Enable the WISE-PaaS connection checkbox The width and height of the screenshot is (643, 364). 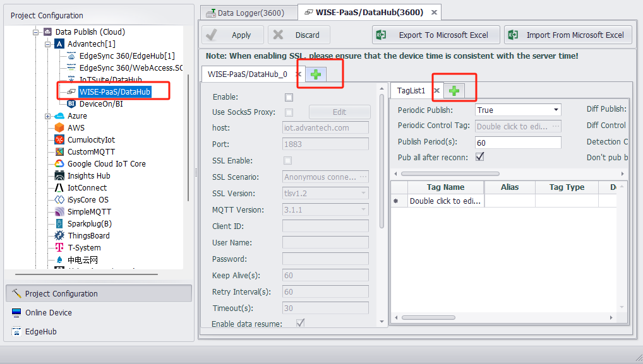pyautogui.click(x=289, y=97)
